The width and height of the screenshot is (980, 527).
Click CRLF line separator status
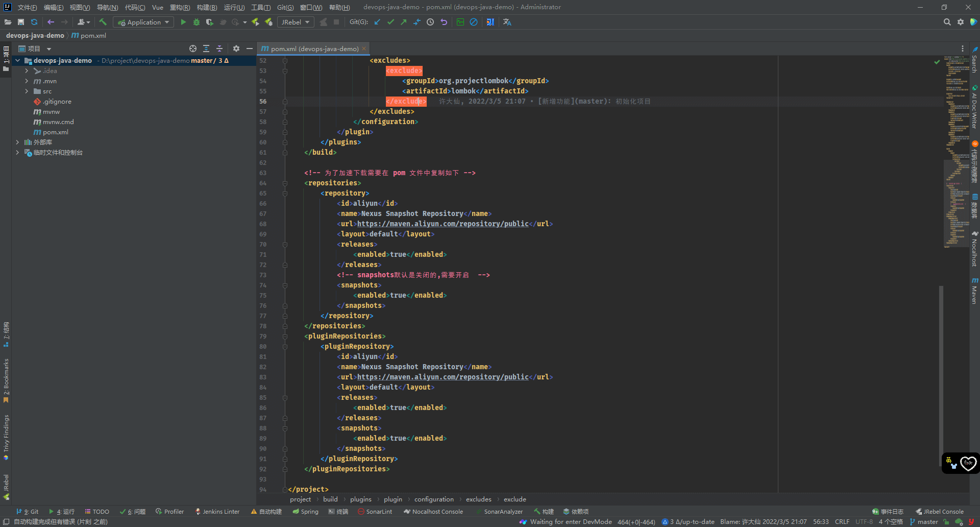(842, 521)
